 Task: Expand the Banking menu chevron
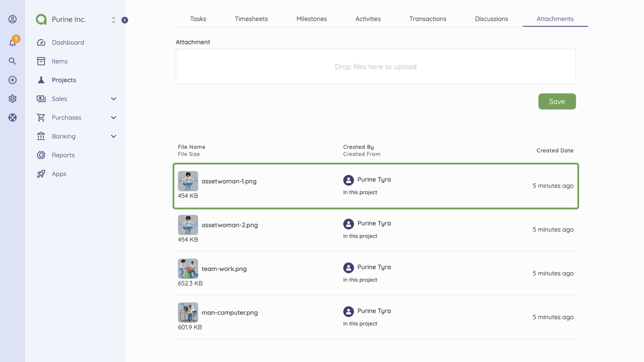click(114, 136)
